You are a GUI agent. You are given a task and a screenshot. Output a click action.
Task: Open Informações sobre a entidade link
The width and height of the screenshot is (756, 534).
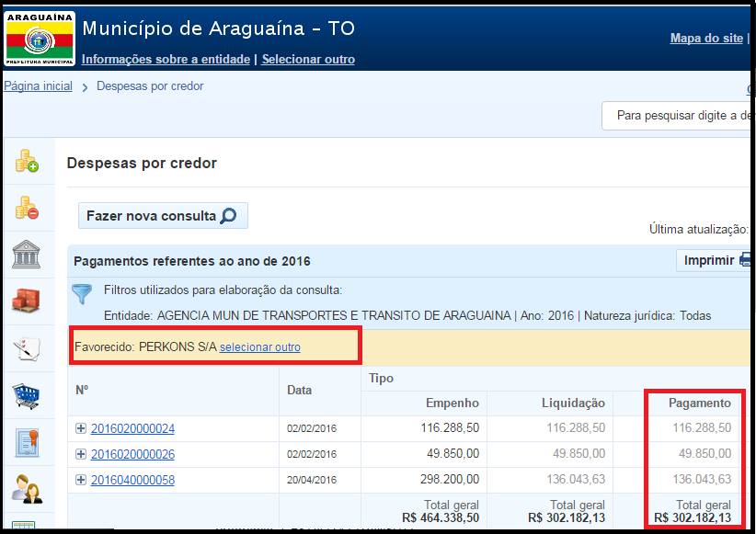tap(166, 59)
